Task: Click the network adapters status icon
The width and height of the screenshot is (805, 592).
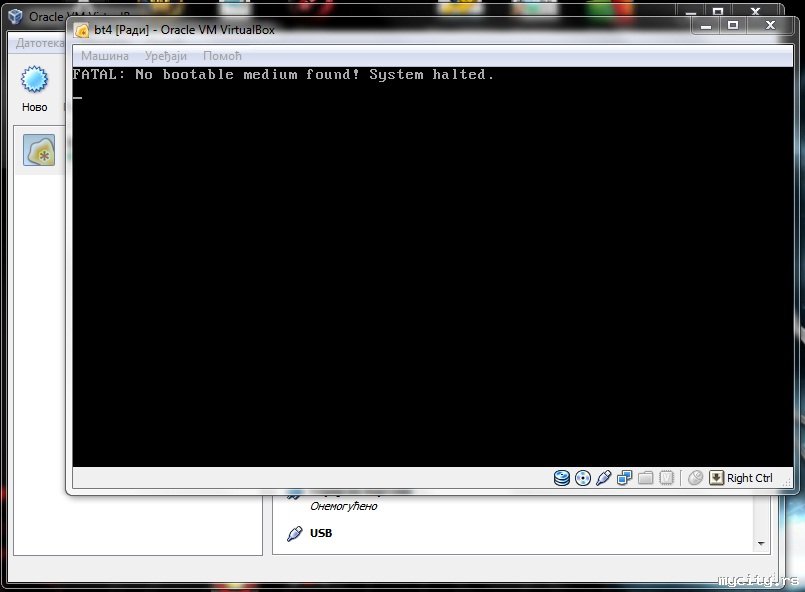Action: click(x=624, y=478)
